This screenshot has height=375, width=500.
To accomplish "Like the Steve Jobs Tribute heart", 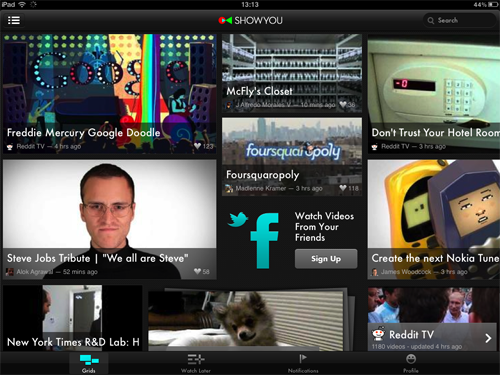I will pos(198,271).
